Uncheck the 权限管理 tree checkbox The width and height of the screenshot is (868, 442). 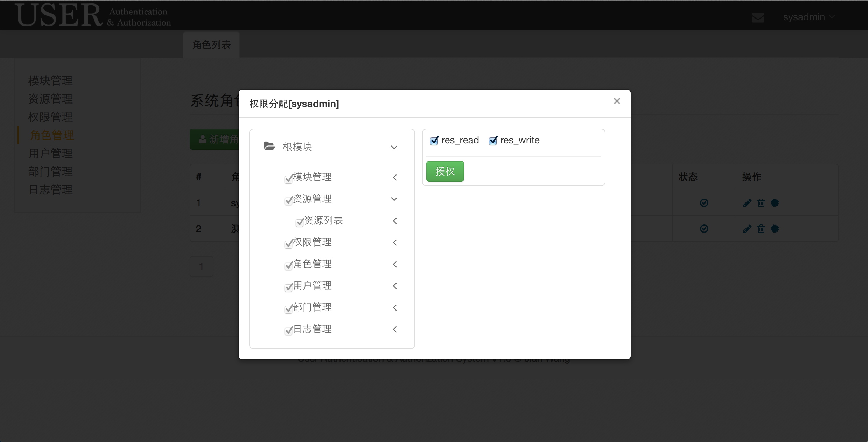coord(288,244)
